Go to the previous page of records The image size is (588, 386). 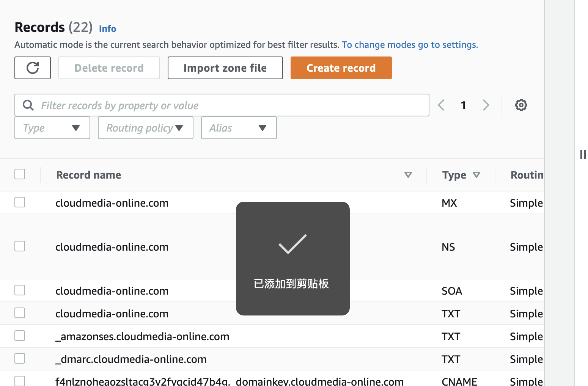[441, 105]
